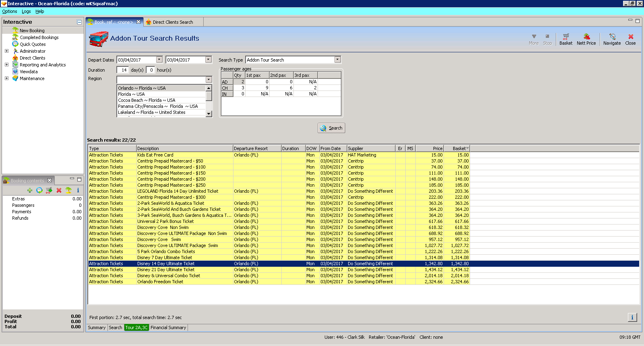Click the clock icon in Booking contents toolbar

click(39, 190)
